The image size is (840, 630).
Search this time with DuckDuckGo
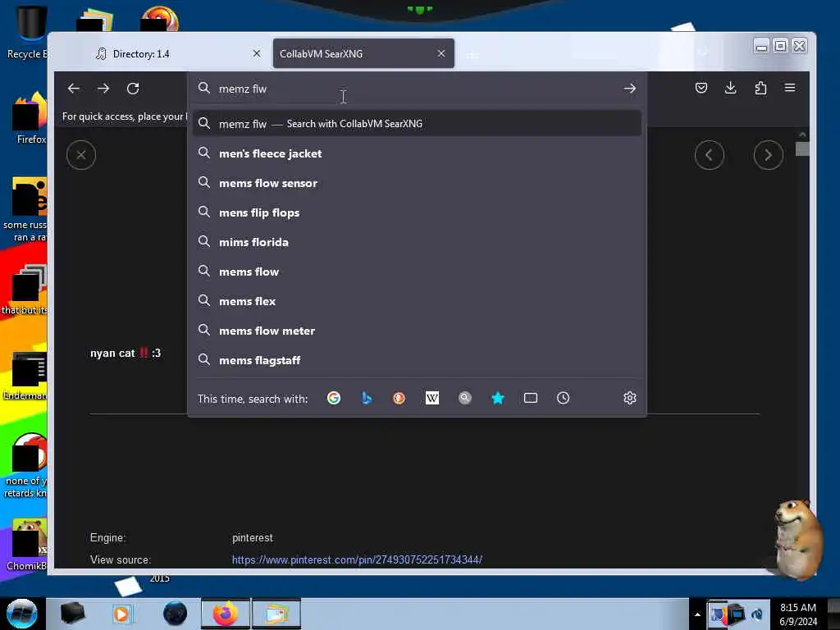coord(399,398)
